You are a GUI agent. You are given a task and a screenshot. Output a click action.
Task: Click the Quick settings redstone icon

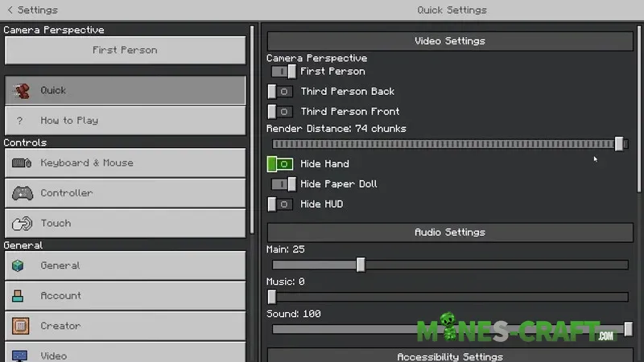tap(21, 90)
